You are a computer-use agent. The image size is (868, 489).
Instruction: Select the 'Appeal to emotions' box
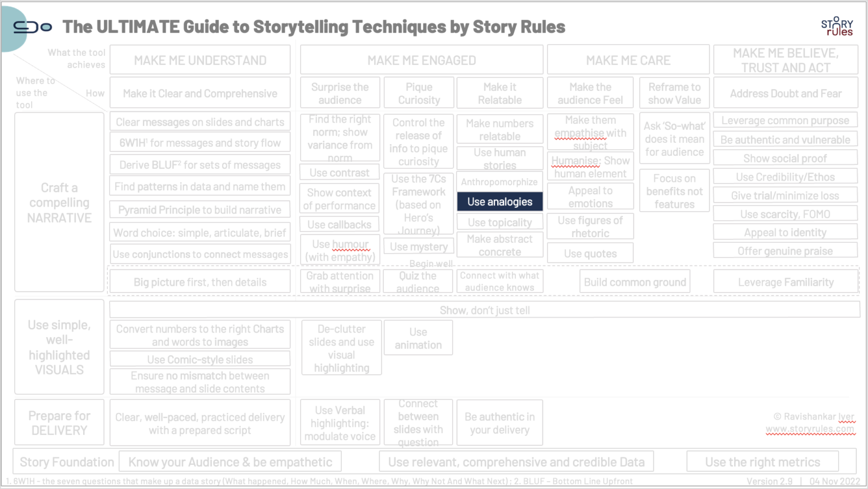tap(590, 196)
